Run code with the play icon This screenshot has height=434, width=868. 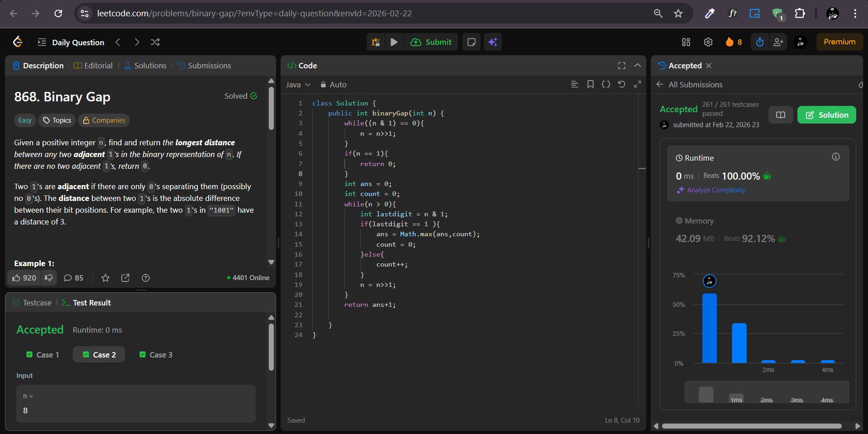tap(394, 42)
